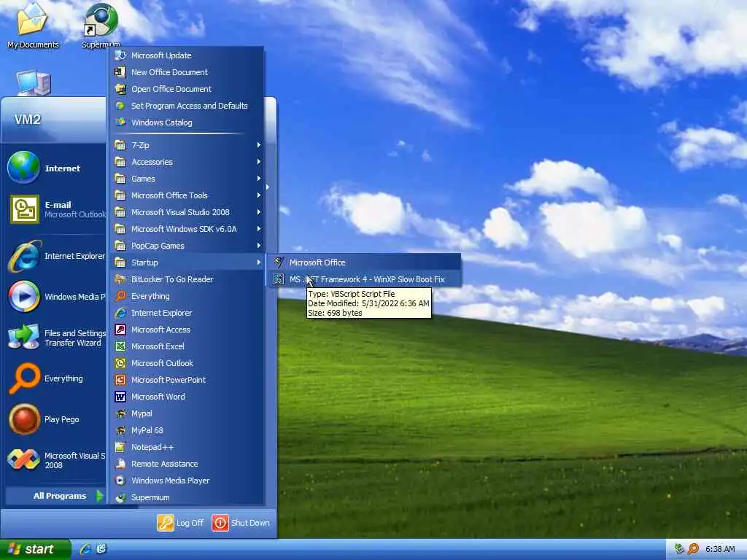Click Supermium icon in All Programs list

pyautogui.click(x=120, y=497)
